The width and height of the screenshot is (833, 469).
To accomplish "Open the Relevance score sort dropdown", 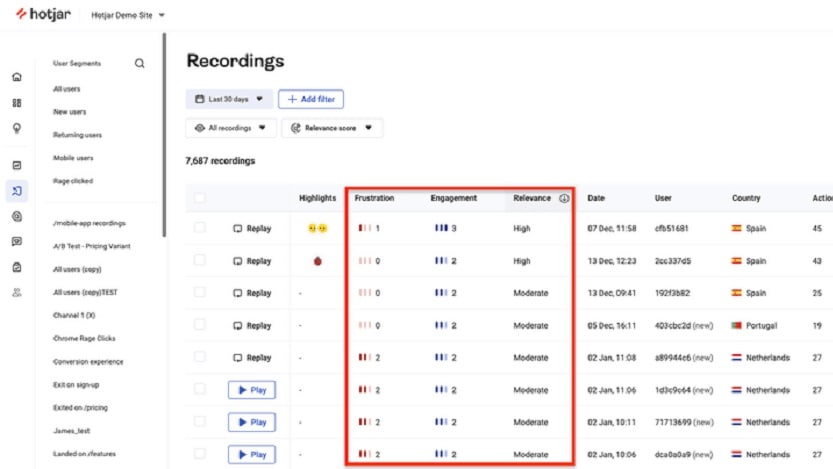I will (332, 128).
